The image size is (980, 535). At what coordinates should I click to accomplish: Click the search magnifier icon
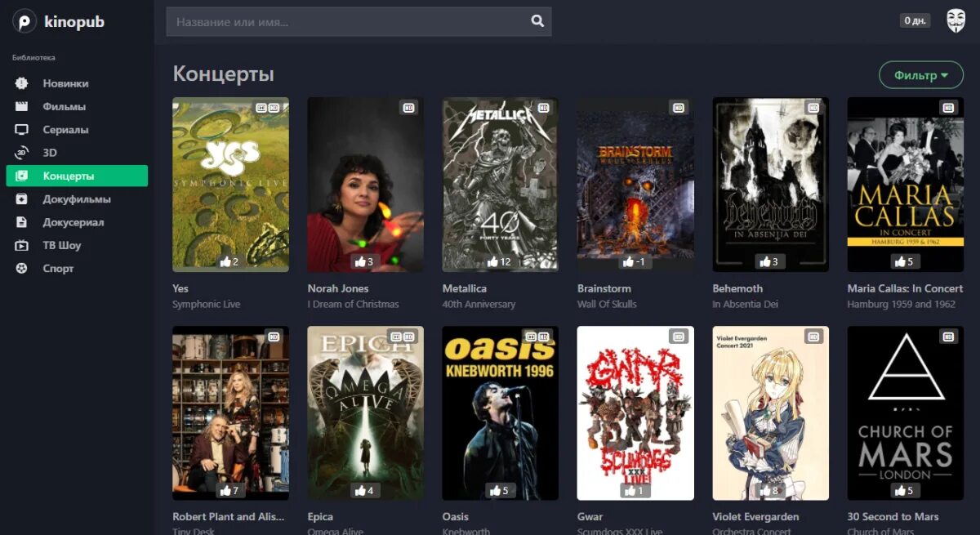[x=537, y=22]
